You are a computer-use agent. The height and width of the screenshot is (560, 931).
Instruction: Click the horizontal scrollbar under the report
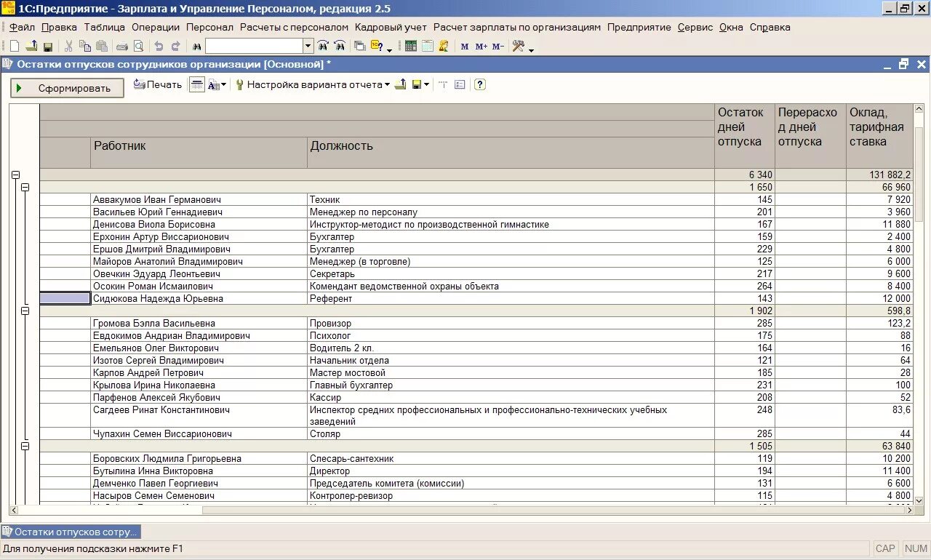click(x=461, y=510)
